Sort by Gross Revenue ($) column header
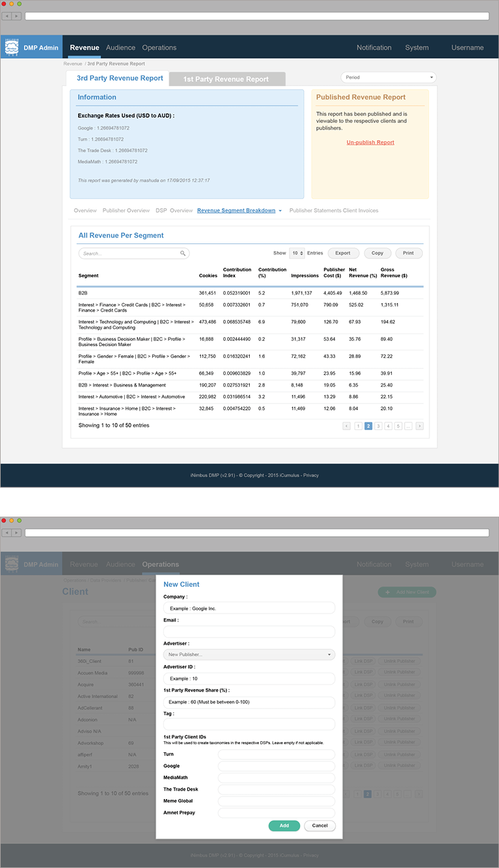499x868 pixels. click(x=394, y=273)
